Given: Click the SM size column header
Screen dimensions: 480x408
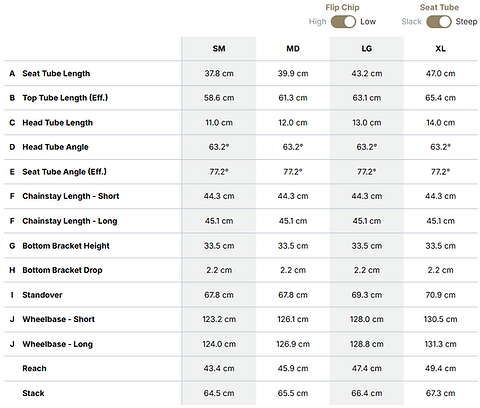Looking at the screenshot, I should (x=219, y=49).
